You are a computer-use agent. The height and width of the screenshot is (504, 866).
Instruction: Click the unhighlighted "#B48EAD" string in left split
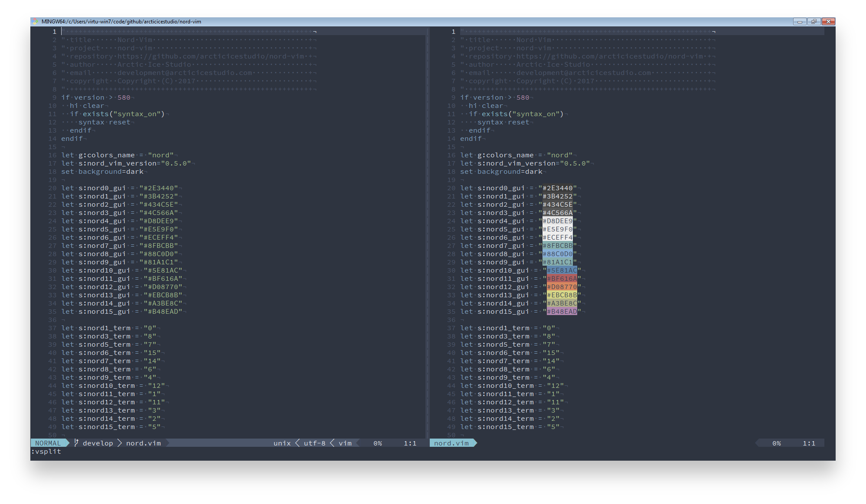tap(163, 312)
